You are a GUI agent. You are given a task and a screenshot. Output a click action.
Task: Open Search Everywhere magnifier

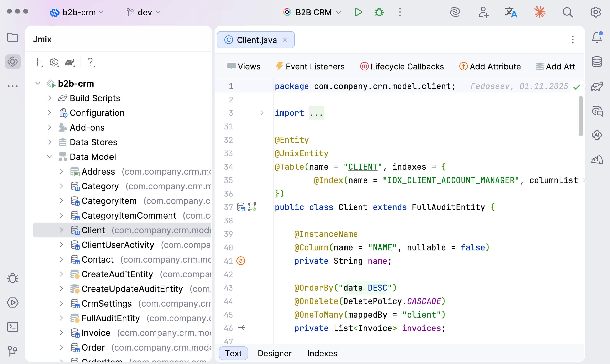click(x=568, y=12)
